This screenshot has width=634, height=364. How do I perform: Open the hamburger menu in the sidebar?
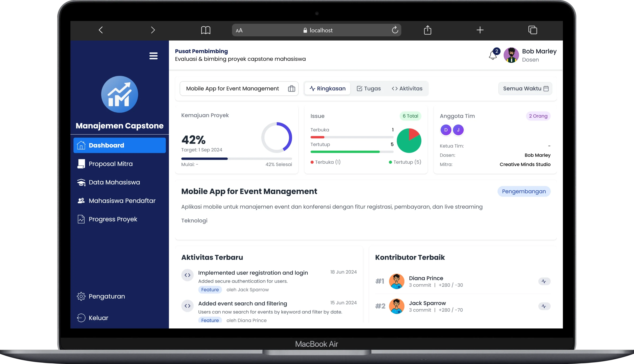coord(153,56)
